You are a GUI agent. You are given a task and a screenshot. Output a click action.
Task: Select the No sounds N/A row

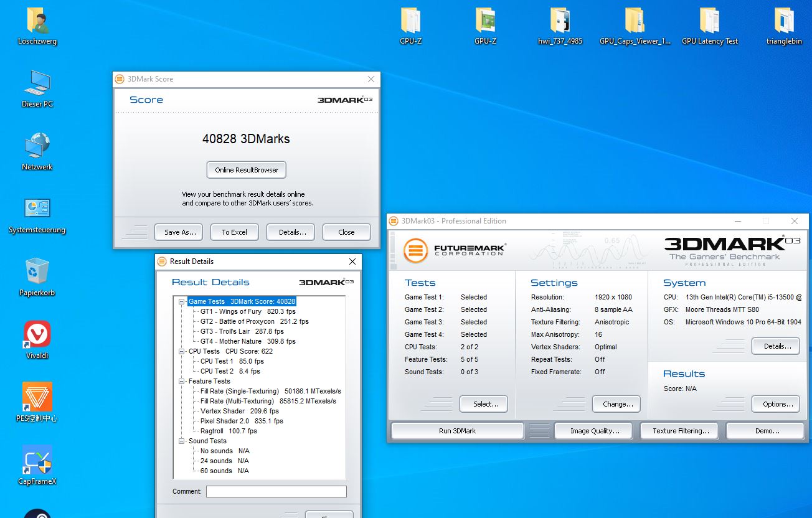click(224, 451)
